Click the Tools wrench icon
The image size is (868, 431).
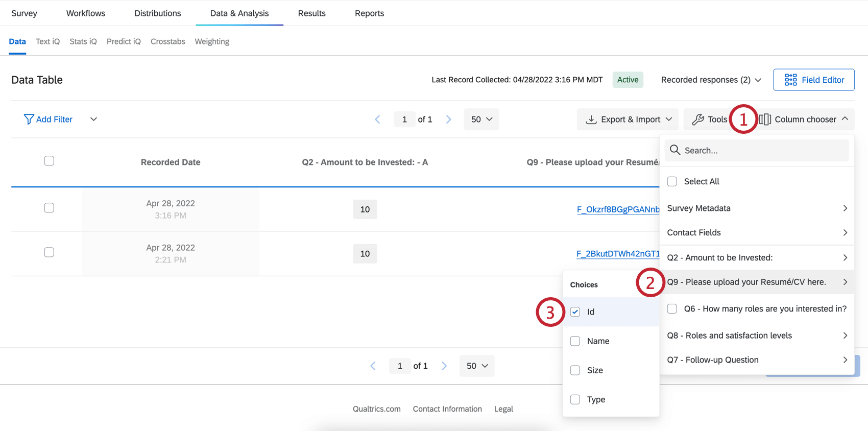(x=697, y=119)
